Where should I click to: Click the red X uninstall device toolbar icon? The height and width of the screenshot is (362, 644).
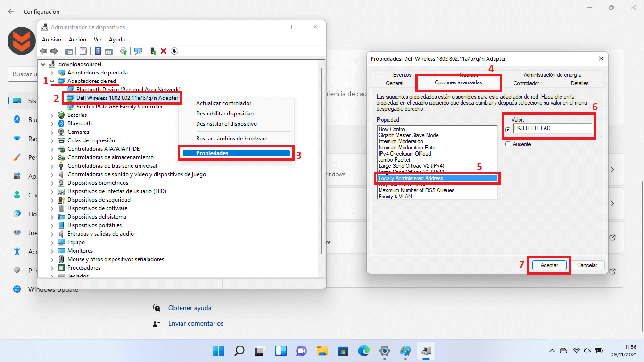164,51
